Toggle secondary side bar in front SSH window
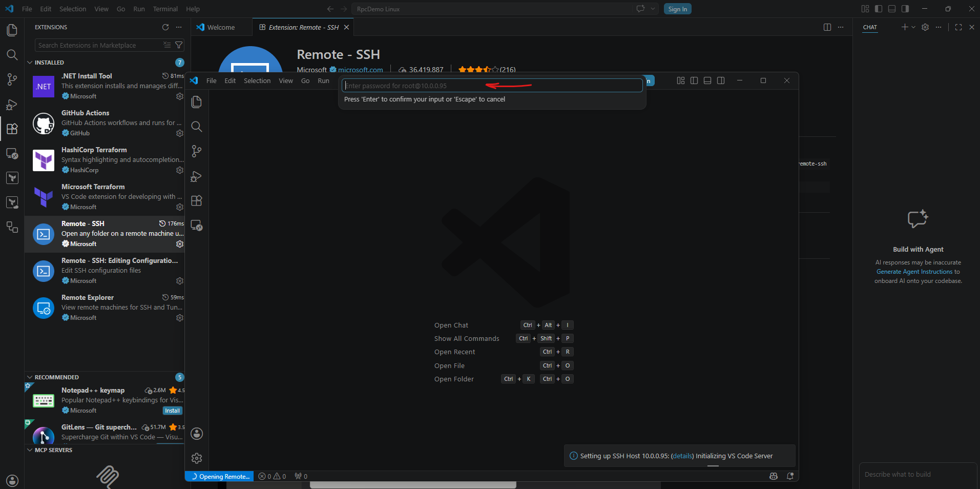980x489 pixels. click(x=721, y=80)
